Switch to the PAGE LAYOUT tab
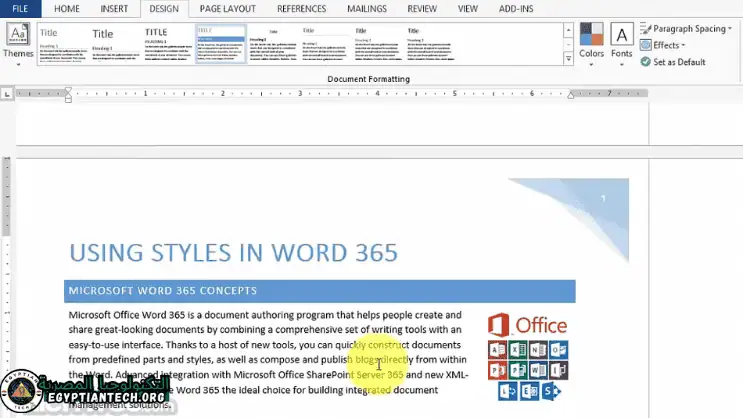The width and height of the screenshot is (743, 418). 227,8
